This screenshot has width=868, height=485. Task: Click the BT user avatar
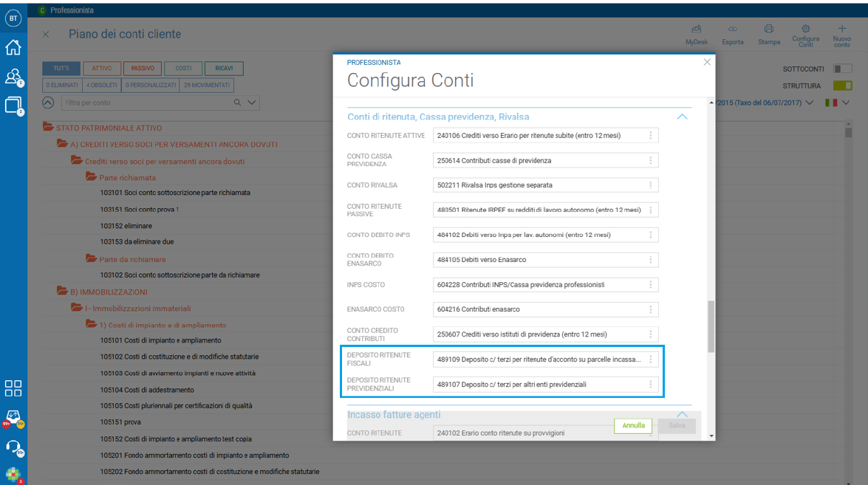(x=13, y=18)
